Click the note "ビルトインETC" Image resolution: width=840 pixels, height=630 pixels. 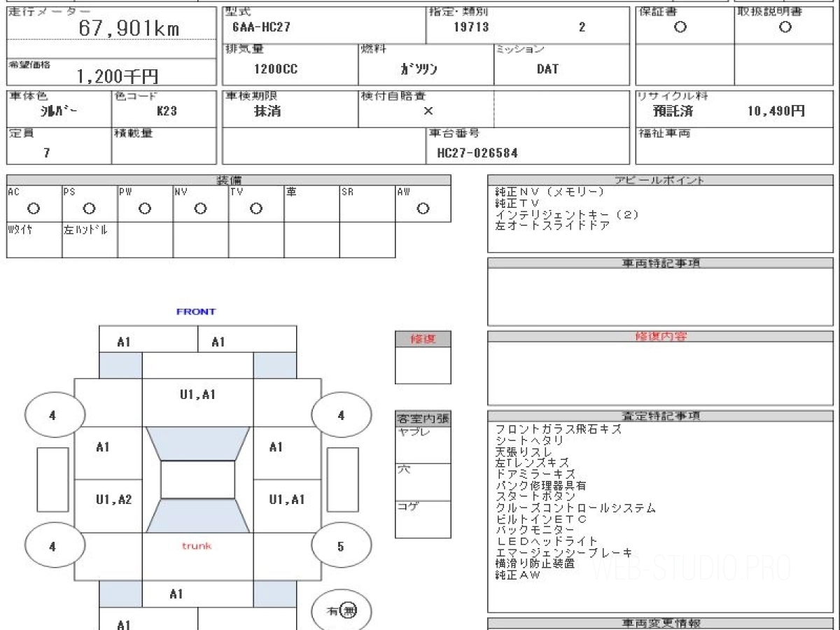(x=540, y=519)
